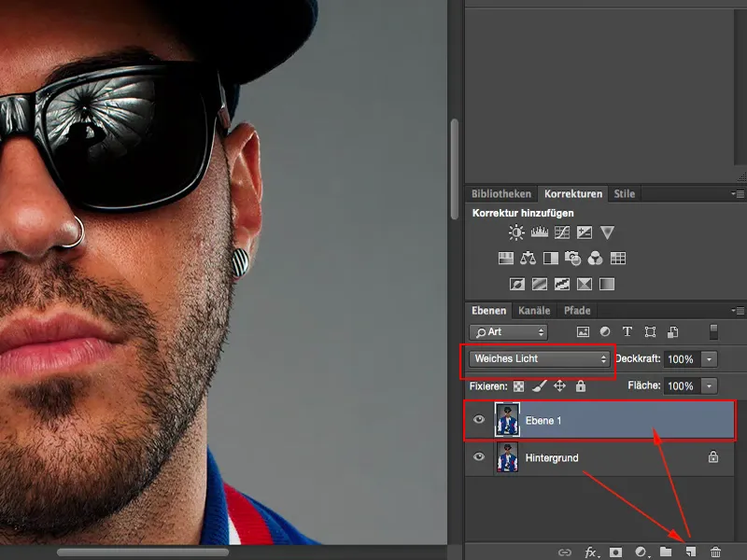Switch to the Bibliotheken tab

point(501,194)
